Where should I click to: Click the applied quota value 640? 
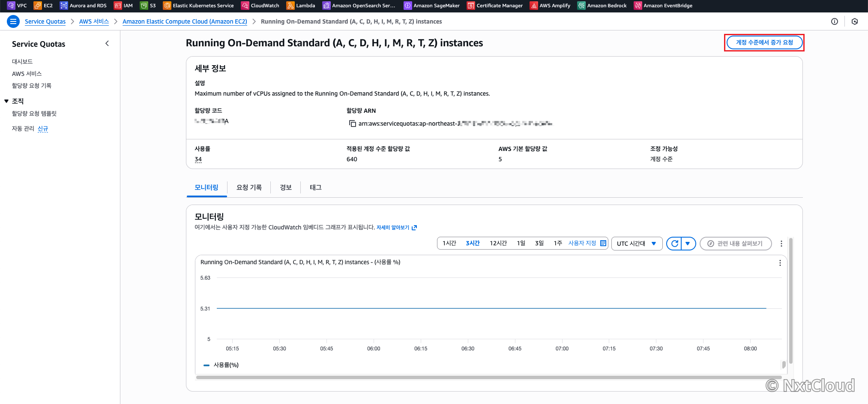pos(352,159)
